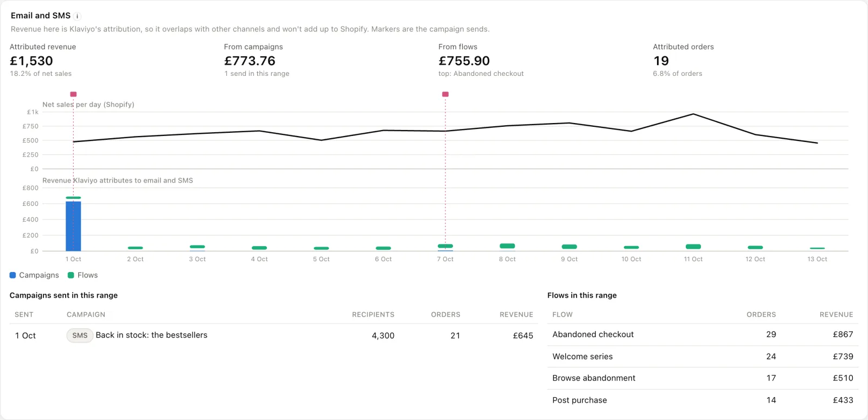Click the green flows marker on 8 Oct
This screenshot has height=420, width=868.
click(x=507, y=246)
